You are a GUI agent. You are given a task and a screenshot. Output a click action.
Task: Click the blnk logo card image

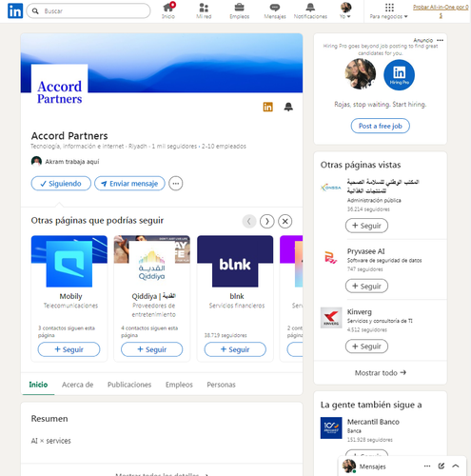point(235,264)
